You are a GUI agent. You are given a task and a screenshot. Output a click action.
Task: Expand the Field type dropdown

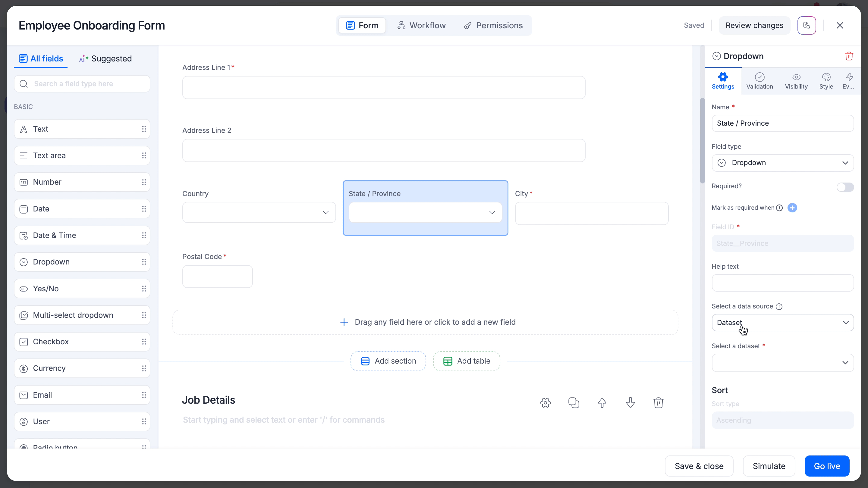(782, 163)
